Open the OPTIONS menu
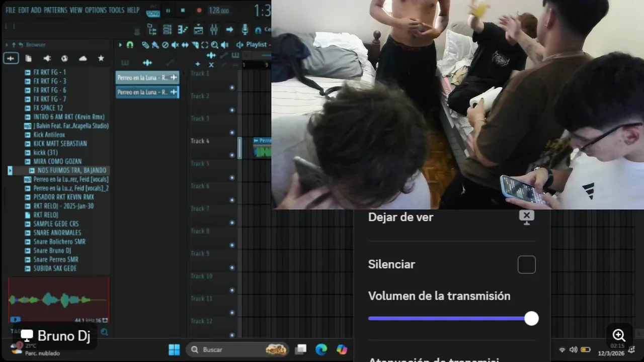 (96, 10)
